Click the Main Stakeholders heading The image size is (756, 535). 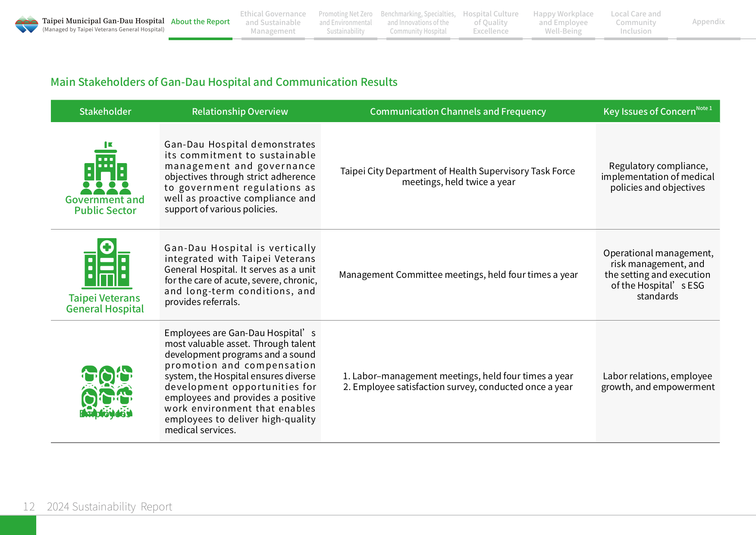click(224, 82)
